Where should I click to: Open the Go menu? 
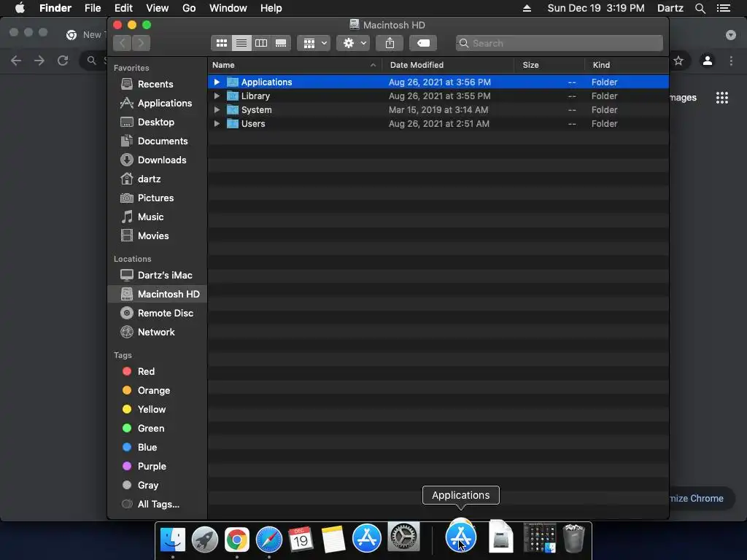pyautogui.click(x=189, y=8)
